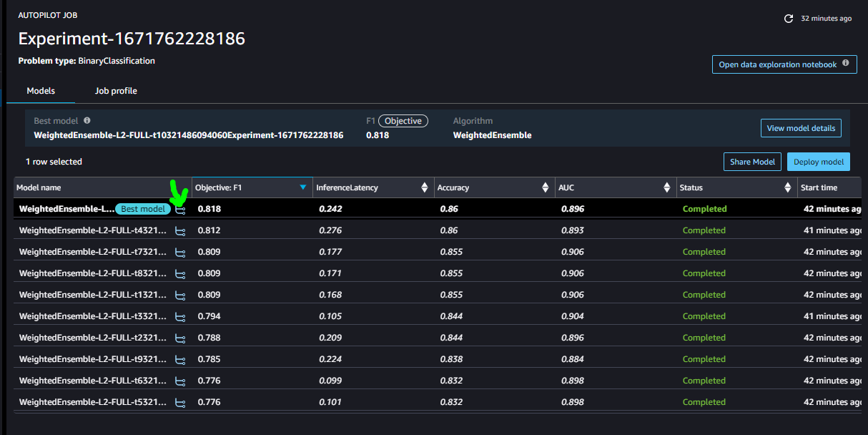
Task: Switch to the Job profile tab
Action: click(116, 91)
